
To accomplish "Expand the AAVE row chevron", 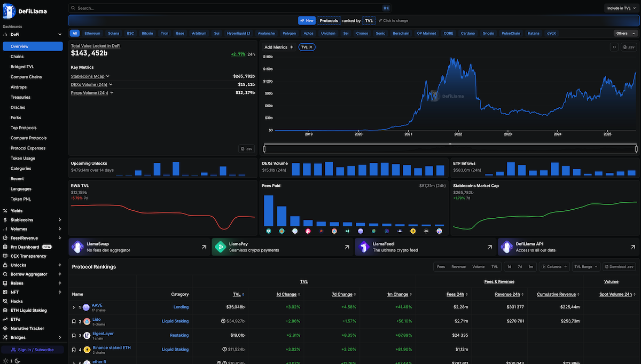I will pos(74,307).
